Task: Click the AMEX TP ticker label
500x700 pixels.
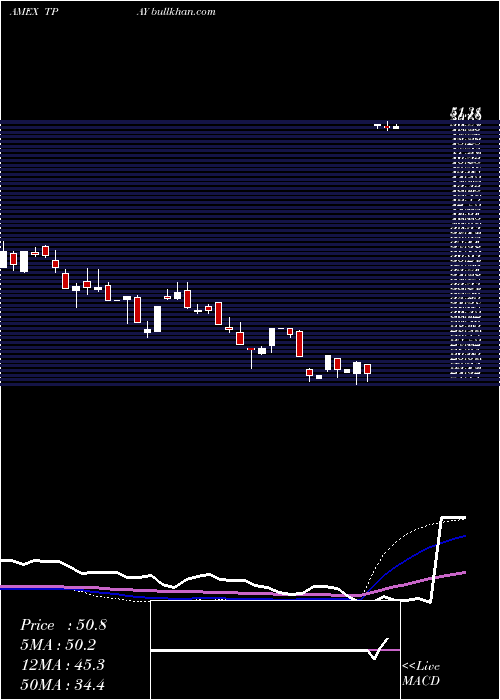Action: pyautogui.click(x=34, y=12)
